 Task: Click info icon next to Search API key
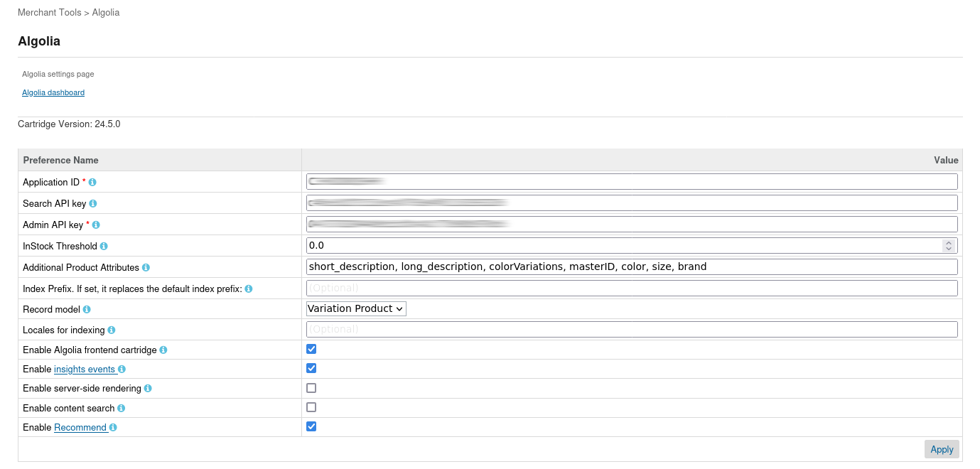click(93, 204)
